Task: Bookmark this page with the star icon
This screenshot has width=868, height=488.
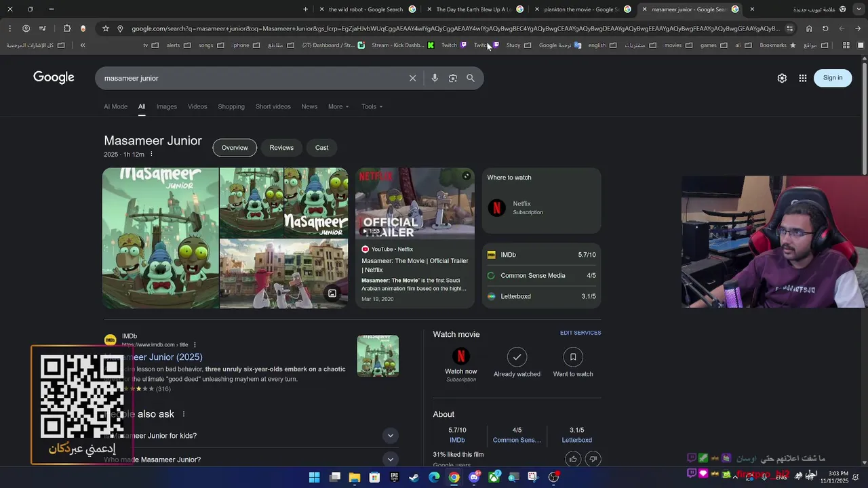Action: pos(106,28)
